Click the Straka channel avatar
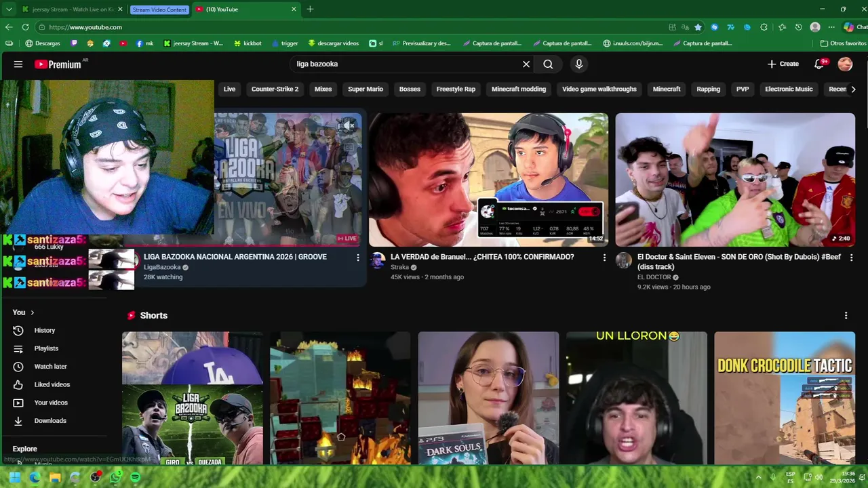Screen dimensions: 868x488 click(x=378, y=261)
